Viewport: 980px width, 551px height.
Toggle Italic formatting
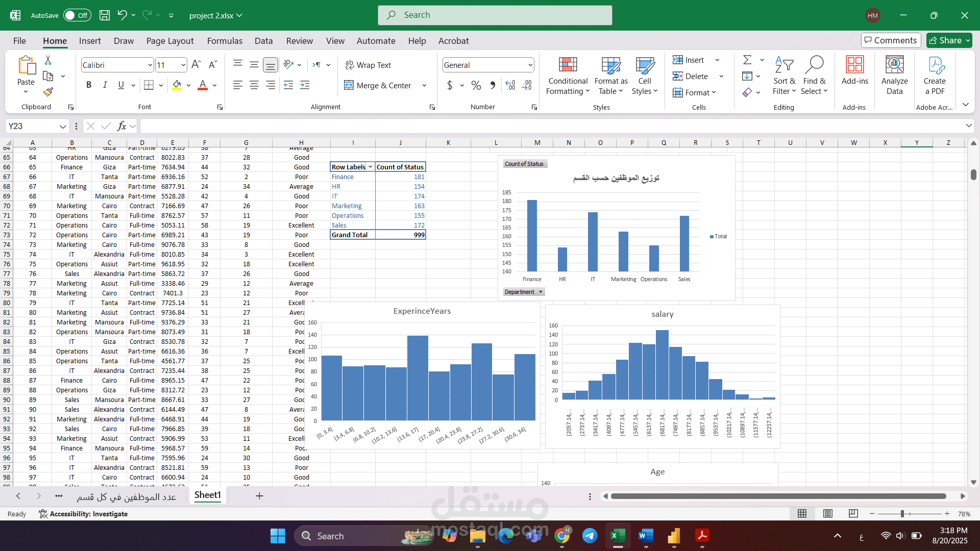[105, 85]
